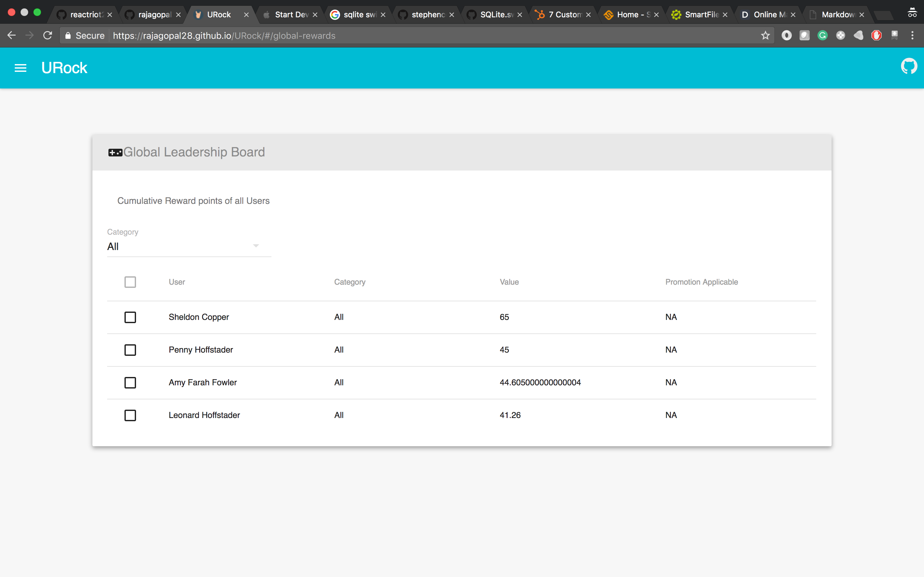Image resolution: width=924 pixels, height=577 pixels.
Task: Check the select-all checkbox in the table header
Action: point(130,282)
